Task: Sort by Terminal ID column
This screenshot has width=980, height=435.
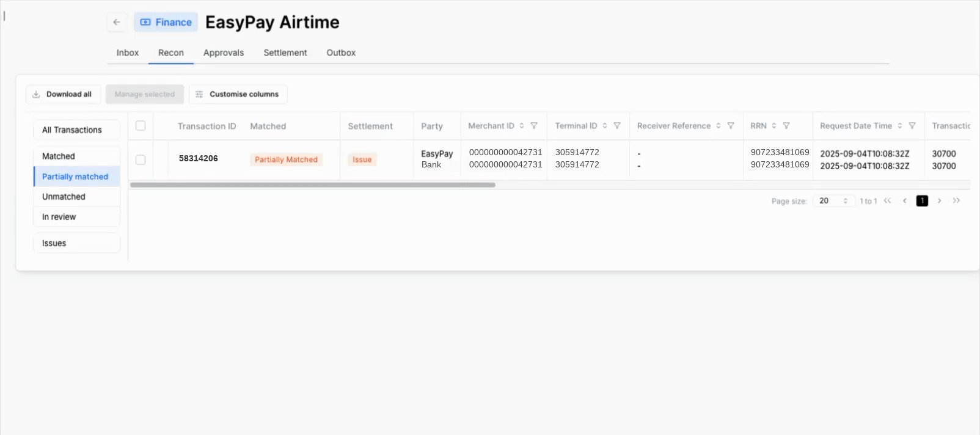Action: pos(605,126)
